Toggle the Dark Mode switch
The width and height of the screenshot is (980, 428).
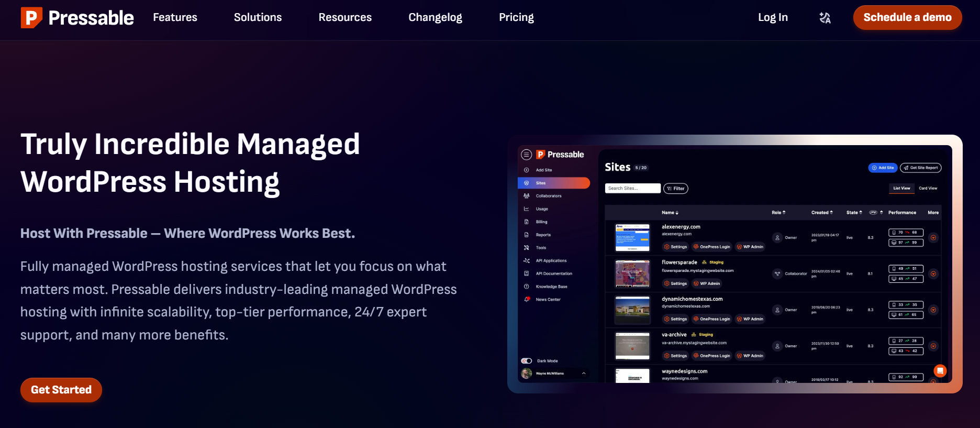tap(527, 361)
